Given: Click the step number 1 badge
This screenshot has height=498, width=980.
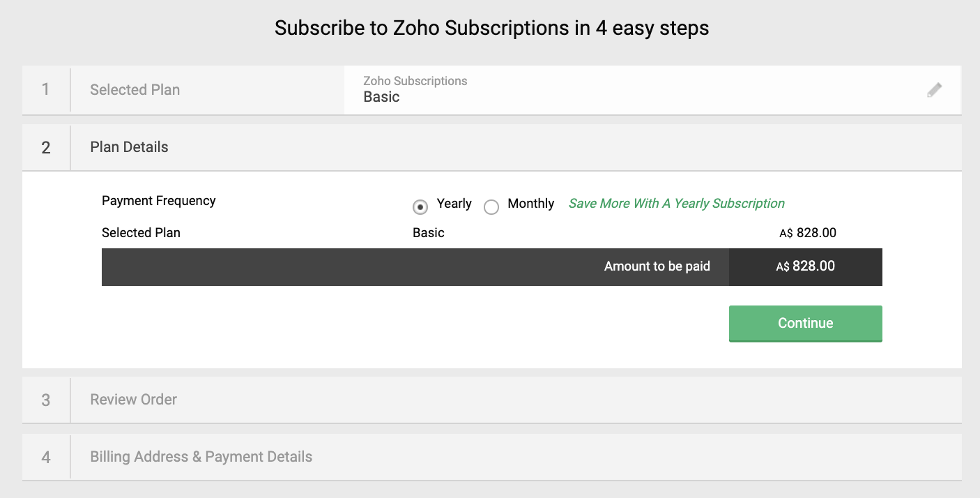Looking at the screenshot, I should [46, 90].
